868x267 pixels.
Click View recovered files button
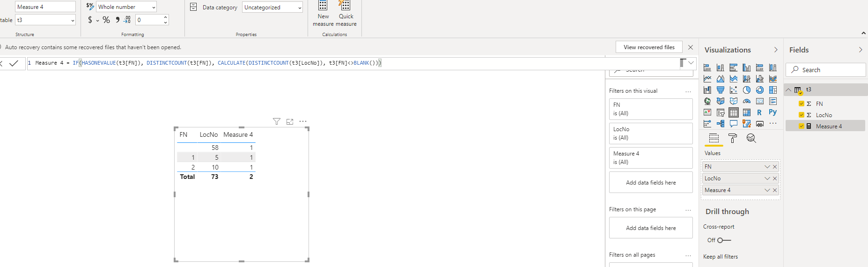tap(649, 47)
